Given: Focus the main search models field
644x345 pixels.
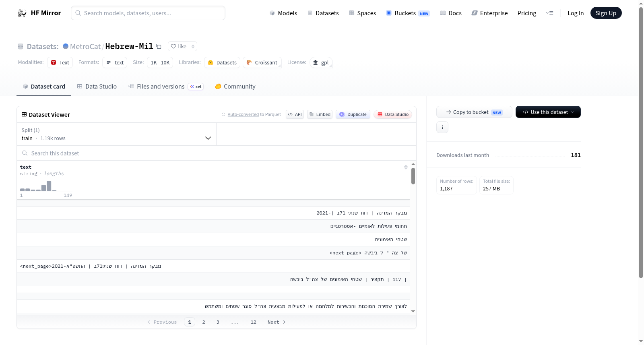Looking at the screenshot, I should (x=148, y=13).
